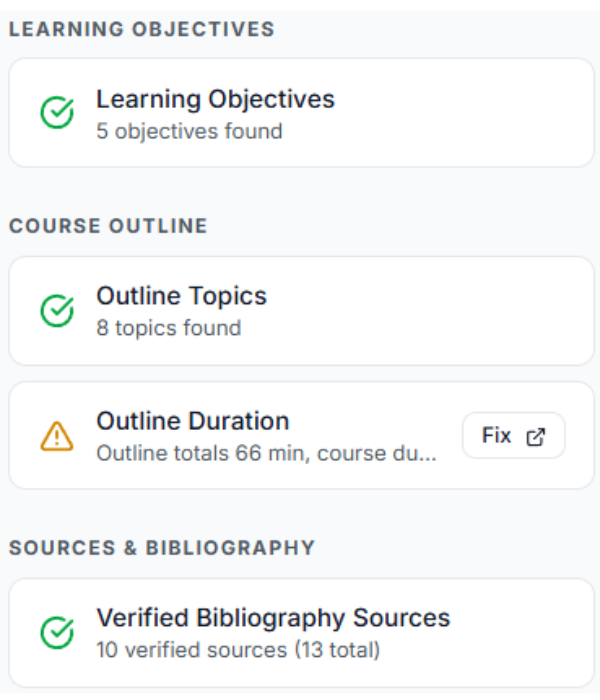This screenshot has height=700, width=600.
Task: Select the Outline Duration card title
Action: 192,421
